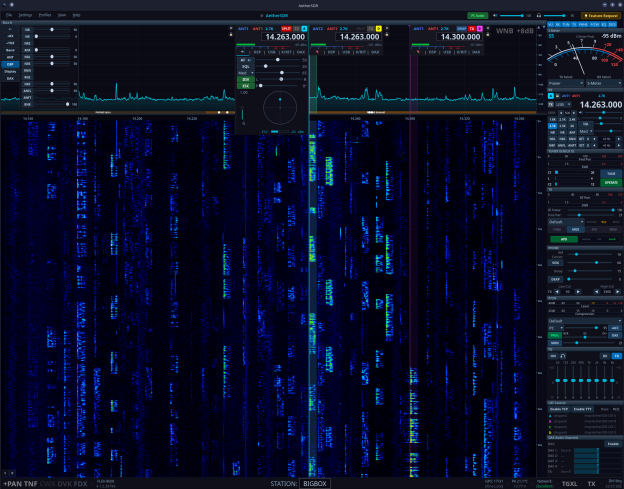Image resolution: width=624 pixels, height=489 pixels.
Task: Close slice B using its X icon
Action: coord(488,28)
